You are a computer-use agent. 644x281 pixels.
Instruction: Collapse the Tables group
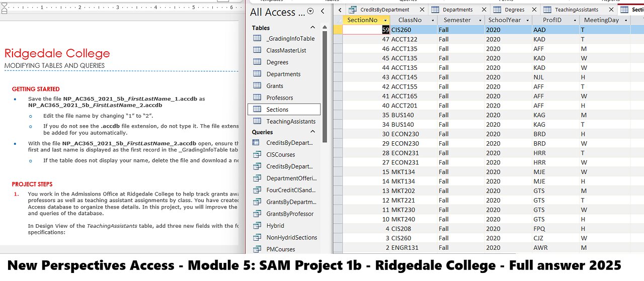312,28
